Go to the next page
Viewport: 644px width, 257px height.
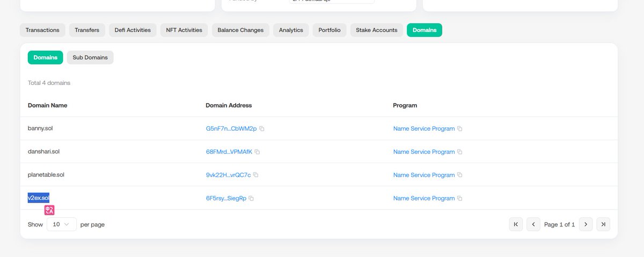[x=586, y=224]
